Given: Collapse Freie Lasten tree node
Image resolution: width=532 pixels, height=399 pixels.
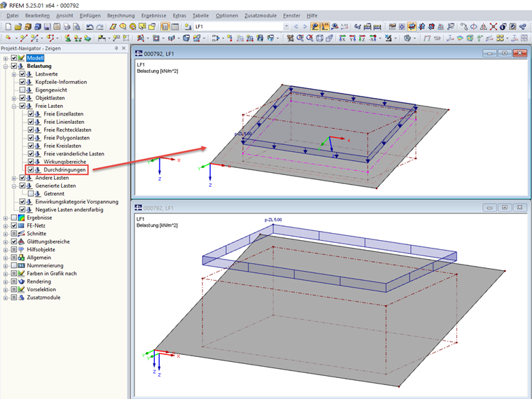Looking at the screenshot, I should 14,106.
